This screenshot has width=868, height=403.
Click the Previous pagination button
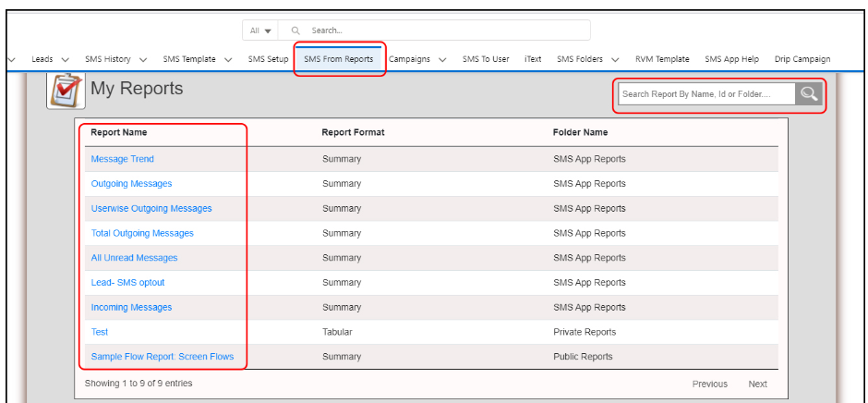coord(709,384)
